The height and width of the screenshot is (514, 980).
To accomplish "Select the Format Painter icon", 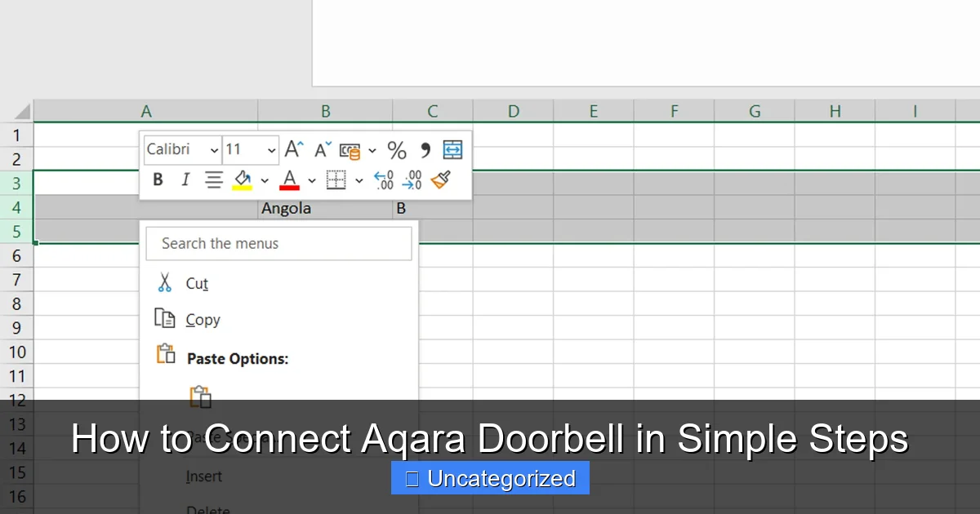I will pyautogui.click(x=441, y=179).
